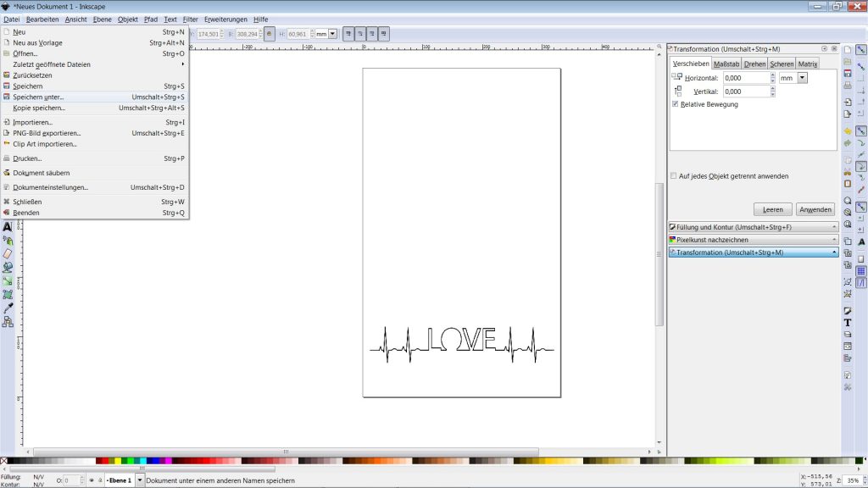Click Speichern unter... in the Datei menu
The height and width of the screenshot is (488, 868).
(x=38, y=97)
